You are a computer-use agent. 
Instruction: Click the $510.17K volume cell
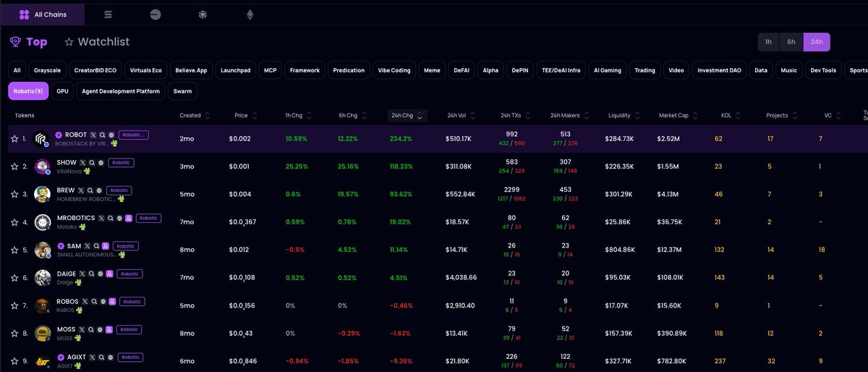[459, 138]
